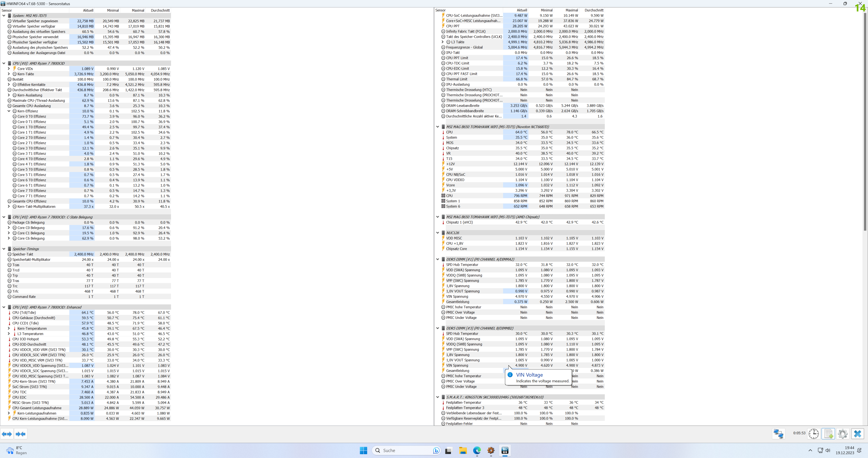Collapse the NUC126 sensor section

[438, 233]
